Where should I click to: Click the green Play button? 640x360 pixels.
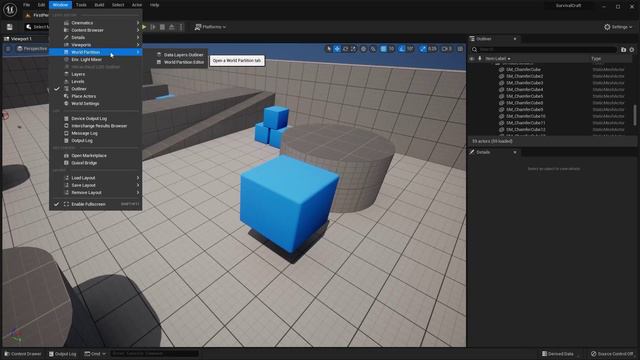tap(144, 27)
